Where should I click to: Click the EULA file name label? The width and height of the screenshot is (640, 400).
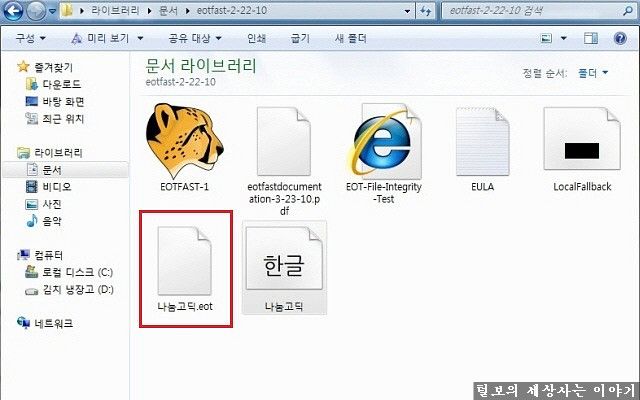point(482,187)
